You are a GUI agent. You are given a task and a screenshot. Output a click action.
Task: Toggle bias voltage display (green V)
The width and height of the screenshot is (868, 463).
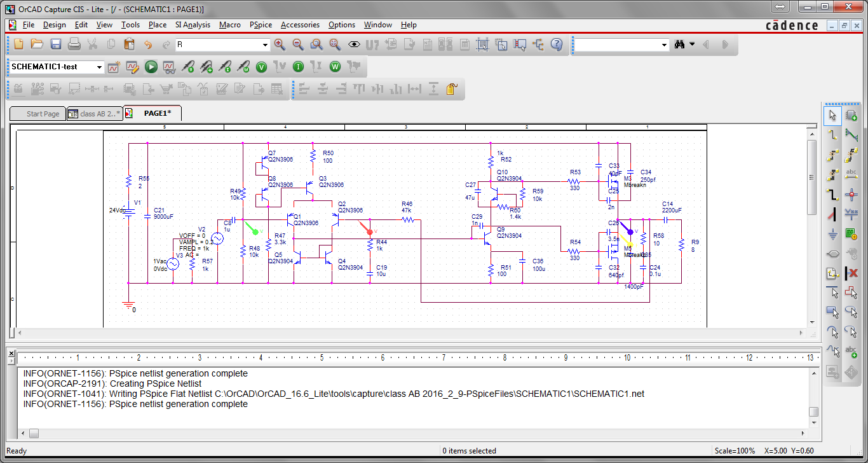pos(261,67)
